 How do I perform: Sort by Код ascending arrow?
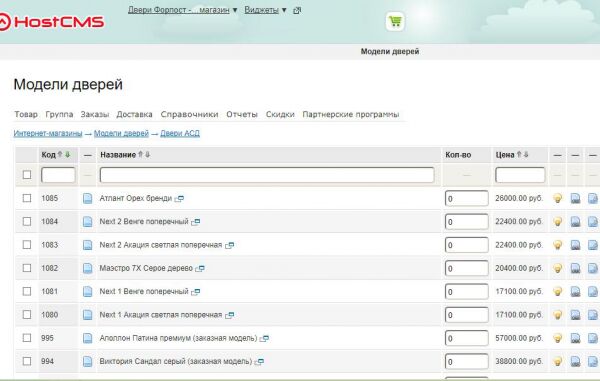point(60,155)
